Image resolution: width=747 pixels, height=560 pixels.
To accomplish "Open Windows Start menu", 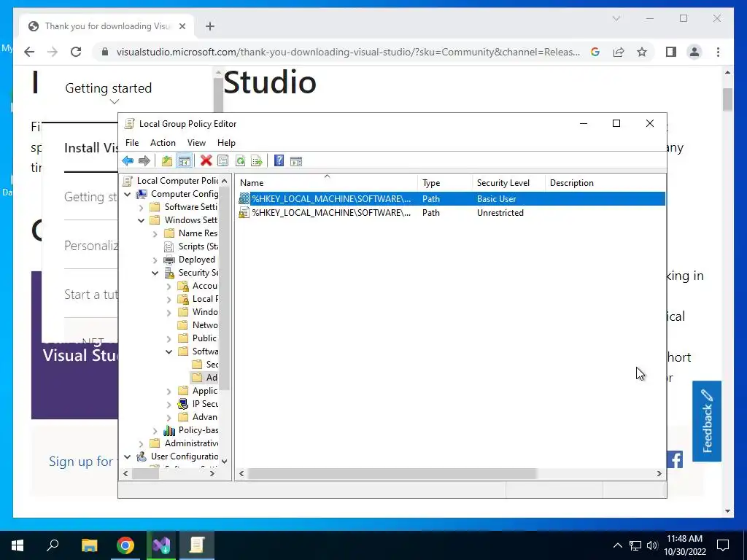I will (x=18, y=545).
